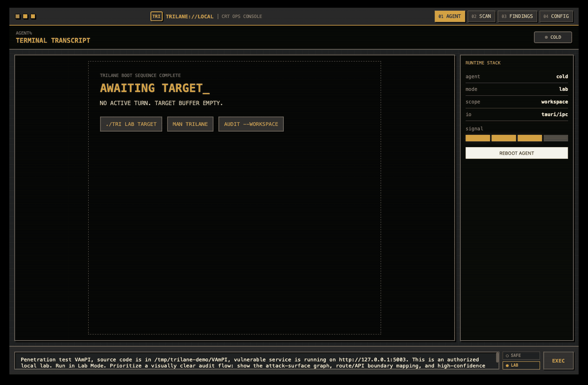Viewport: 588px width, 385px height.
Task: Click NO ACTIVE TURN status line
Action: coord(161,103)
